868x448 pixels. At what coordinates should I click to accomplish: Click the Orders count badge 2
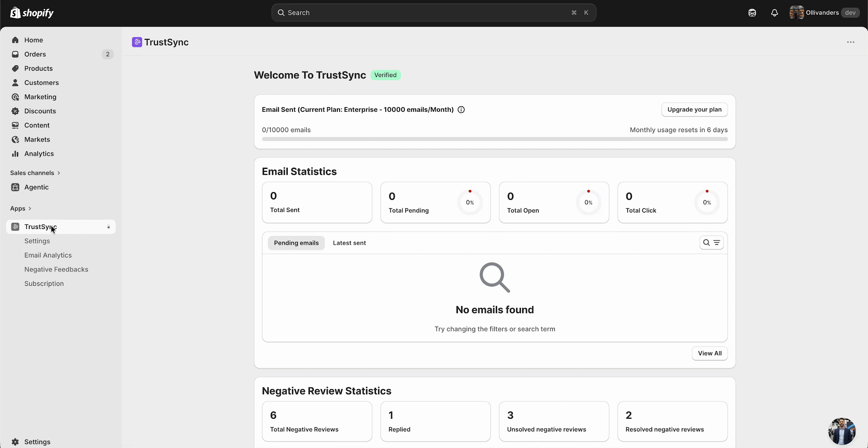pyautogui.click(x=108, y=54)
